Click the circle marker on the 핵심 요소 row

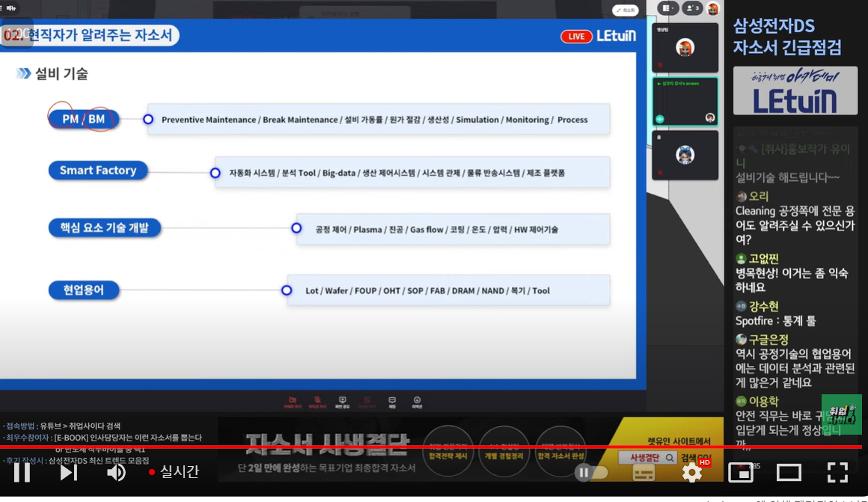tap(297, 228)
